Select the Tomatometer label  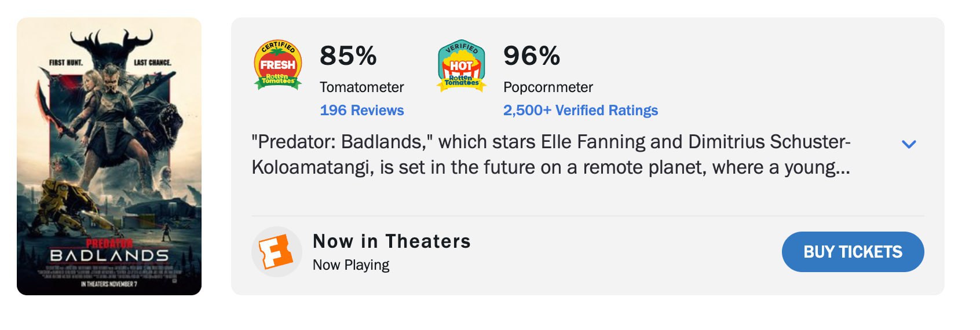click(x=361, y=87)
